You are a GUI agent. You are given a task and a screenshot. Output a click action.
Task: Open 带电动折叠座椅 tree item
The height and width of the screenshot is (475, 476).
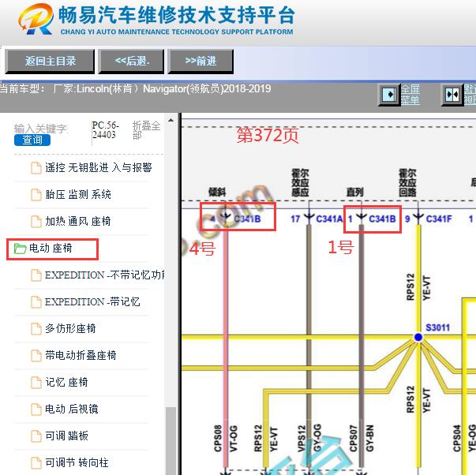click(81, 355)
